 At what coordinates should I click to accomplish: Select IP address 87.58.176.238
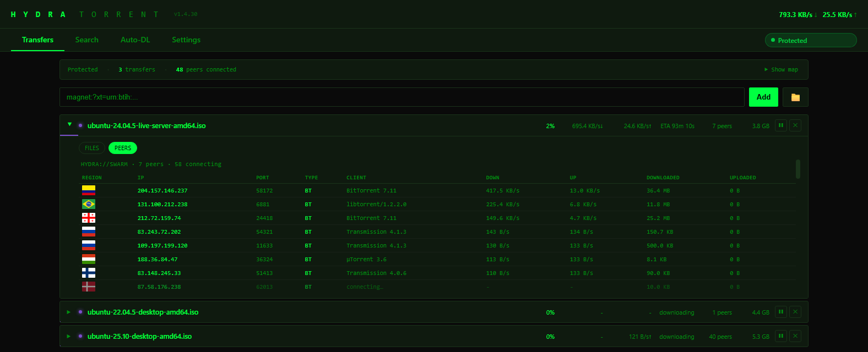pyautogui.click(x=159, y=287)
